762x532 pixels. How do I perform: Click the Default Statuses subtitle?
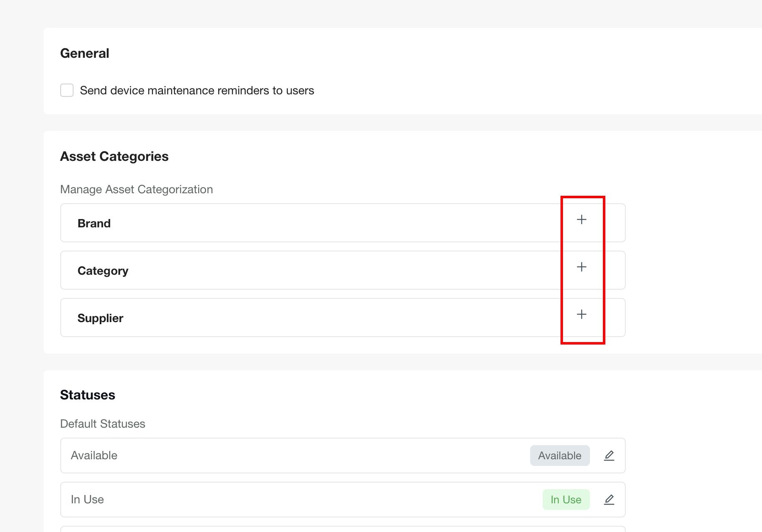[x=103, y=424]
